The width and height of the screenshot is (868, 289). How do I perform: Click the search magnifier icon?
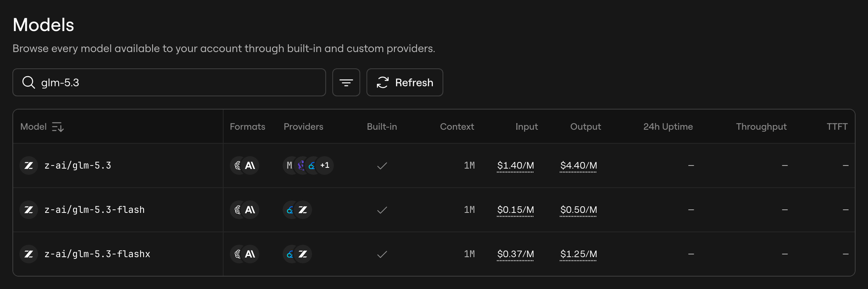(x=28, y=82)
